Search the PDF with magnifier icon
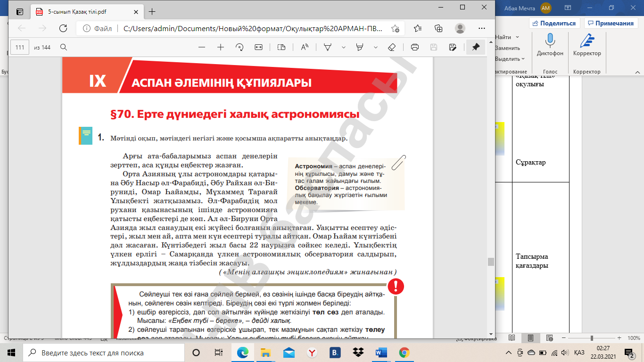The height and width of the screenshot is (362, 644). tap(64, 47)
